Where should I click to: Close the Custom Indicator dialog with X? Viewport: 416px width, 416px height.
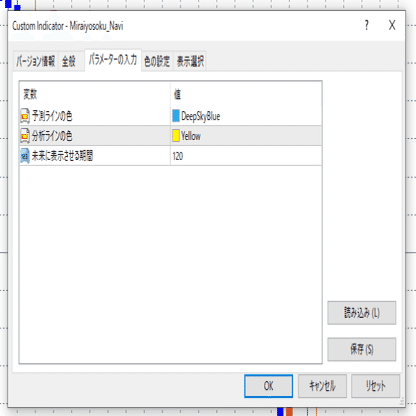click(392, 25)
